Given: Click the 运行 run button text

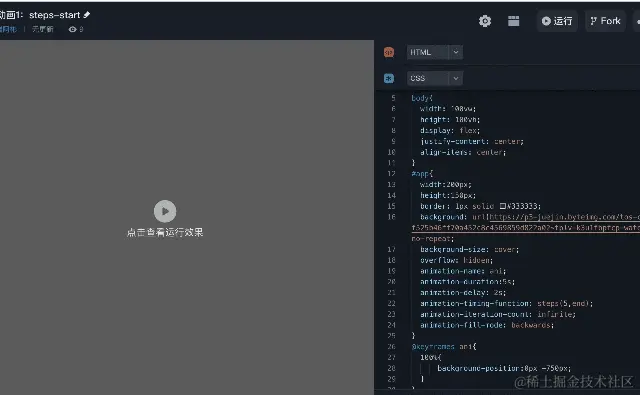Looking at the screenshot, I should [563, 21].
